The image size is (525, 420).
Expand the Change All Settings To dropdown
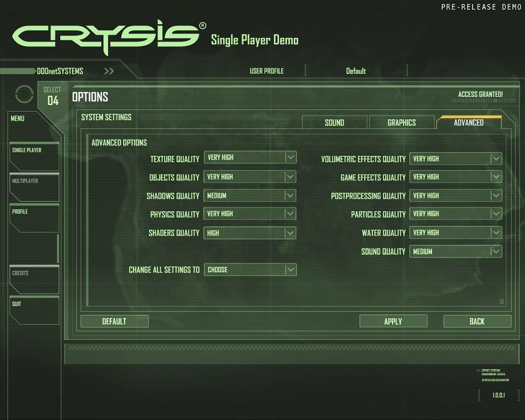250,270
